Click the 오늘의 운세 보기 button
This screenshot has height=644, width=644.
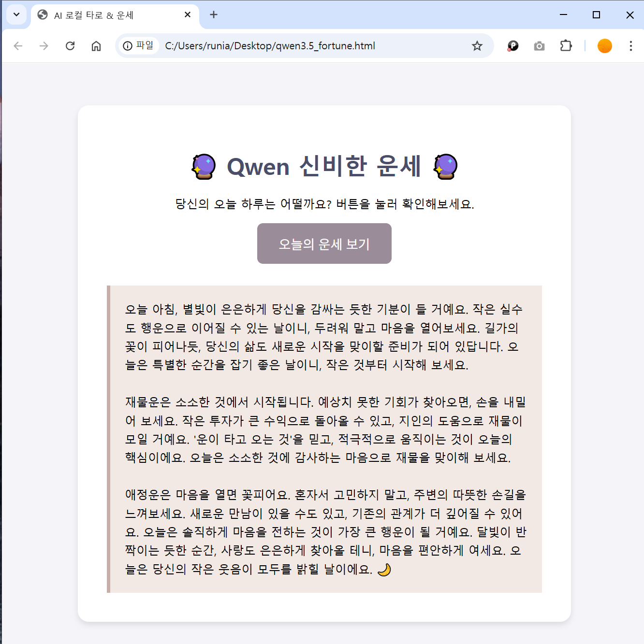(x=324, y=243)
